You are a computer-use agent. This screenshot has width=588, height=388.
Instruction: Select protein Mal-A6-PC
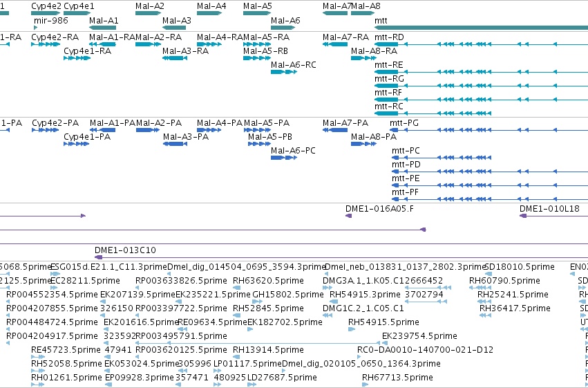click(x=284, y=158)
